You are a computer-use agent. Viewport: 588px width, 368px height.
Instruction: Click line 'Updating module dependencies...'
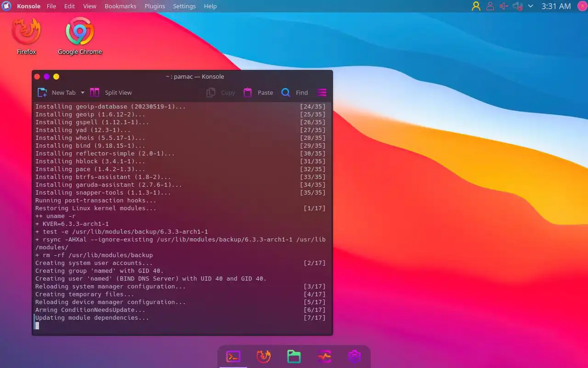92,317
